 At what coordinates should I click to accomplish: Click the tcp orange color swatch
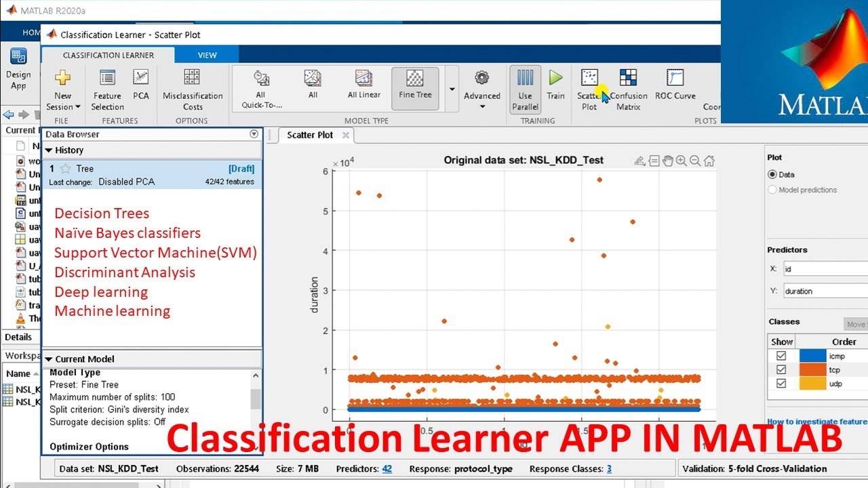click(812, 370)
